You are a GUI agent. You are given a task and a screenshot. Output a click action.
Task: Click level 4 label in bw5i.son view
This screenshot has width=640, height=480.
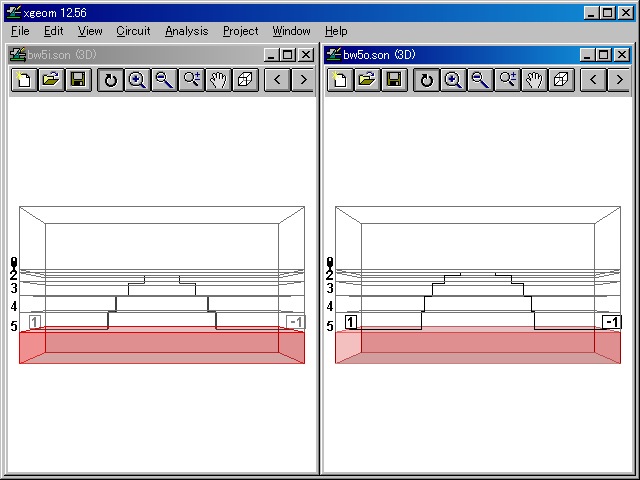pos(14,306)
